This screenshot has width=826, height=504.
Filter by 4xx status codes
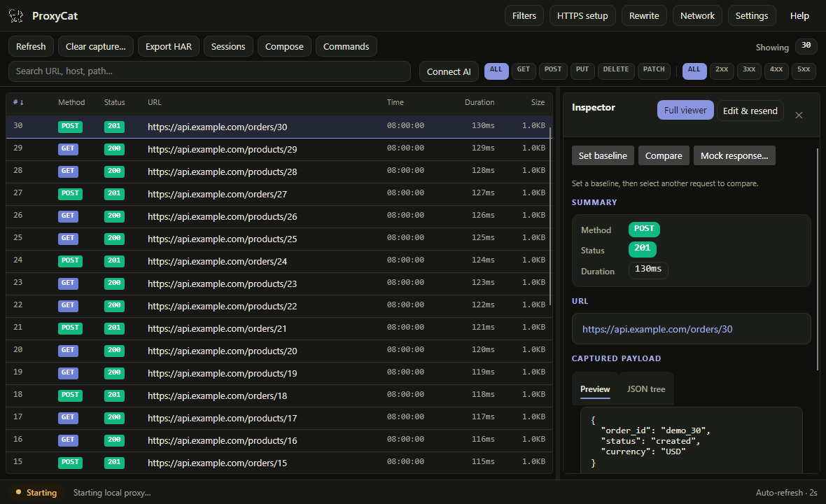776,71
